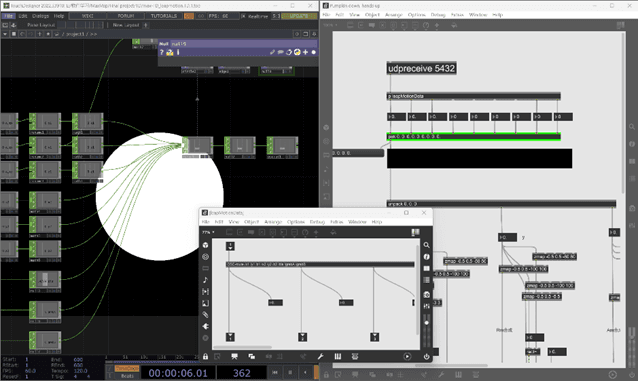Screen dimensions: 638x381
Task: Open the New Layout add button
Action: pos(146,25)
